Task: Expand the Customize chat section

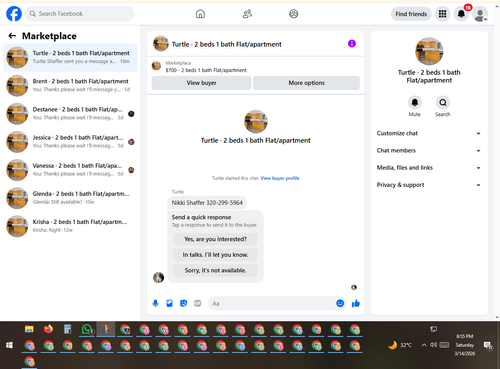Action: coord(429,133)
